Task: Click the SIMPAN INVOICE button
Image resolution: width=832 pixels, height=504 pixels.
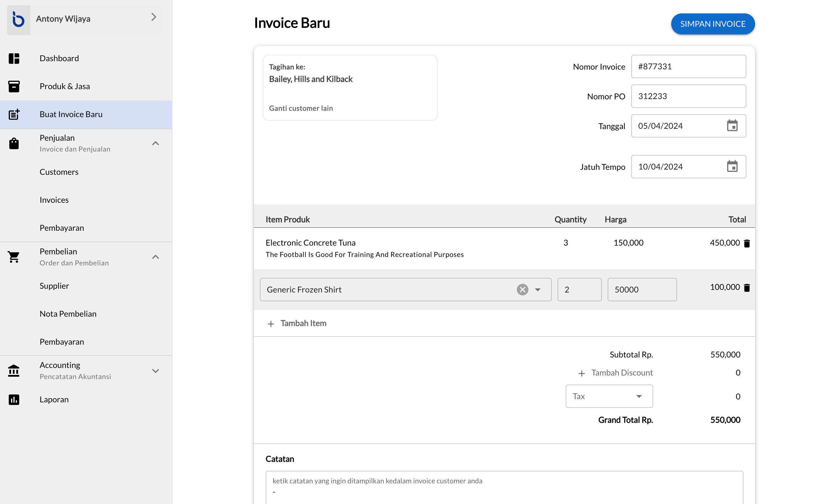Action: point(713,24)
